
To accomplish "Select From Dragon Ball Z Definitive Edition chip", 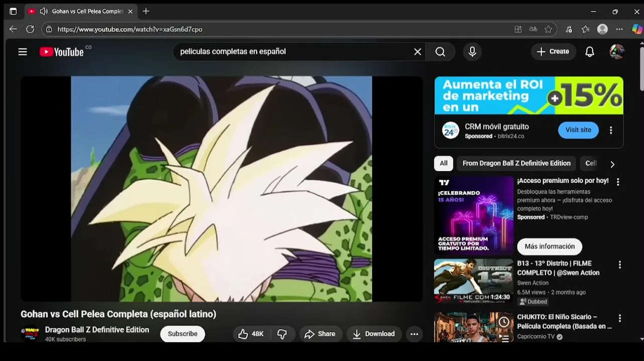I will (516, 163).
